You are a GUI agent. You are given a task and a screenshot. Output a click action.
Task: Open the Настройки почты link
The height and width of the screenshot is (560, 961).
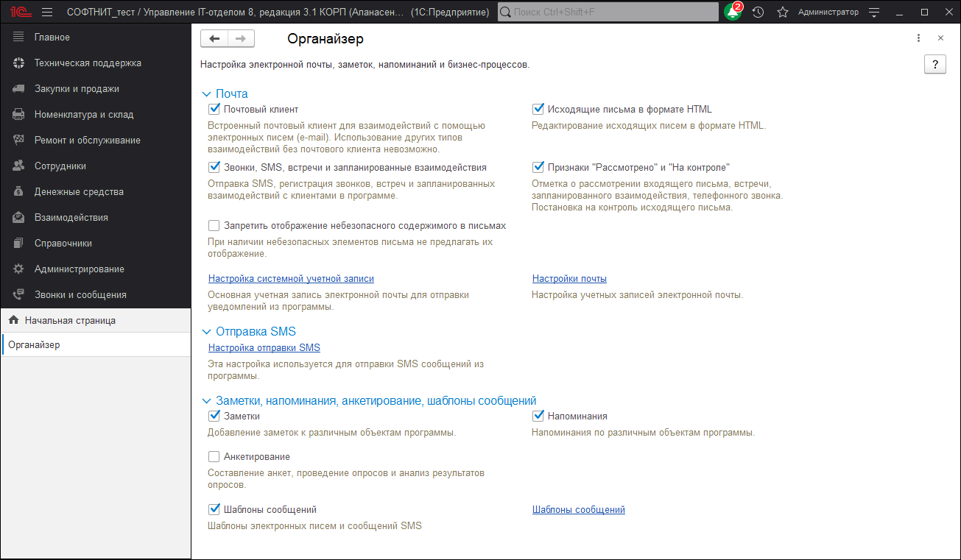(x=569, y=279)
